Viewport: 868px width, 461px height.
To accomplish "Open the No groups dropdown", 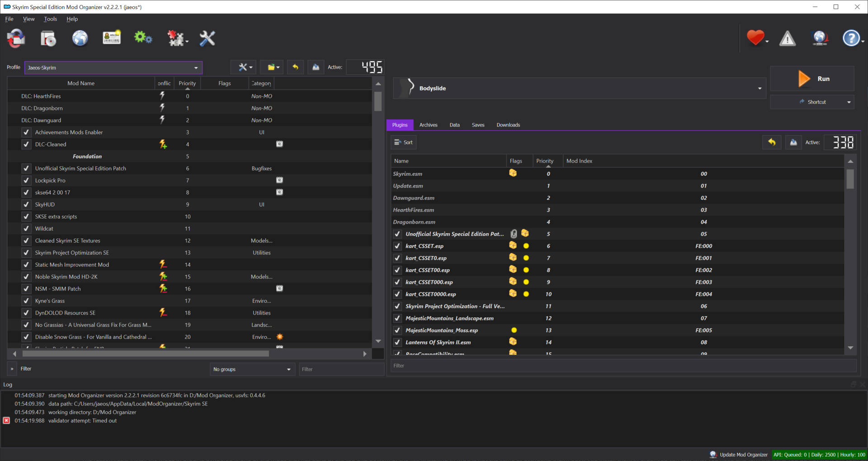I will pyautogui.click(x=252, y=369).
